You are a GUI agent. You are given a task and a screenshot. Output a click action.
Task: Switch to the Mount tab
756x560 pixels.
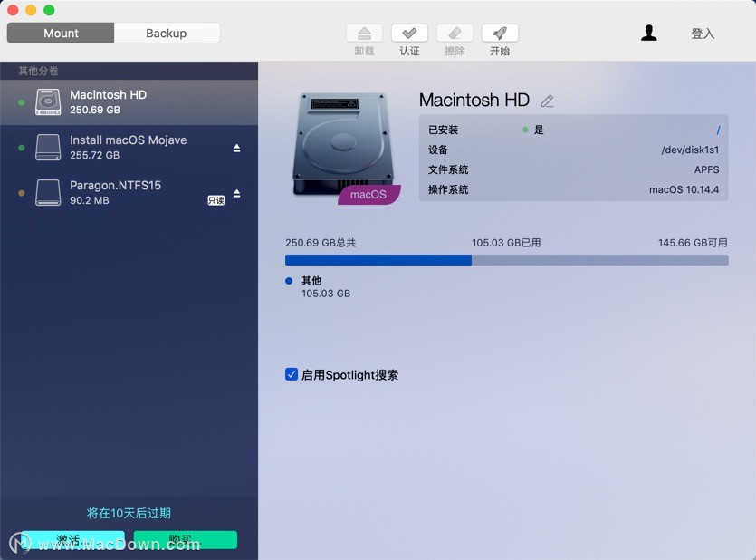(x=61, y=33)
